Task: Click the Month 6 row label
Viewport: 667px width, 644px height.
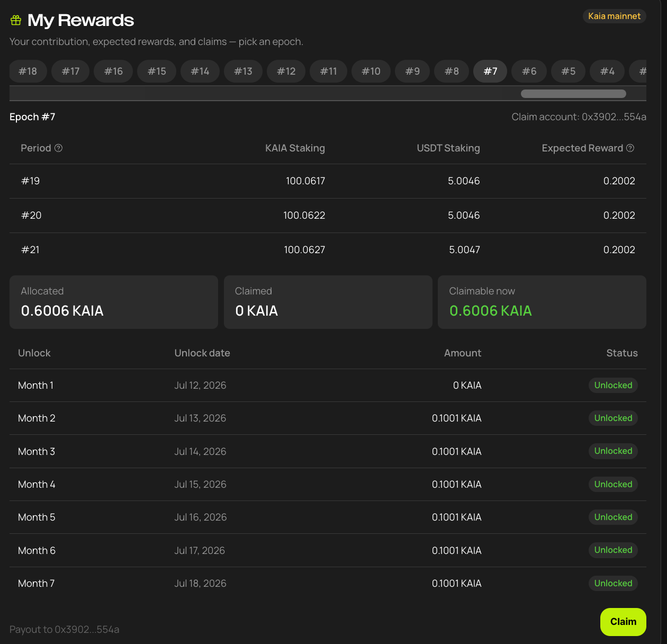Action: tap(37, 551)
